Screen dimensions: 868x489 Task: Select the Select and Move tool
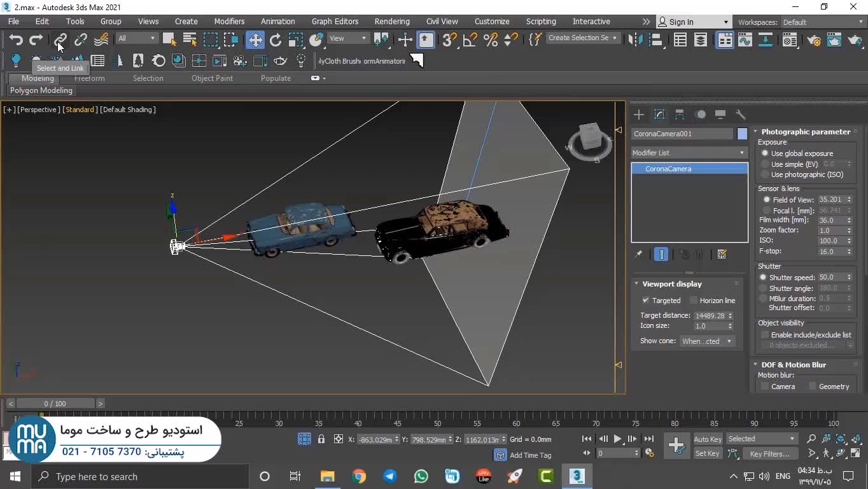tap(255, 40)
